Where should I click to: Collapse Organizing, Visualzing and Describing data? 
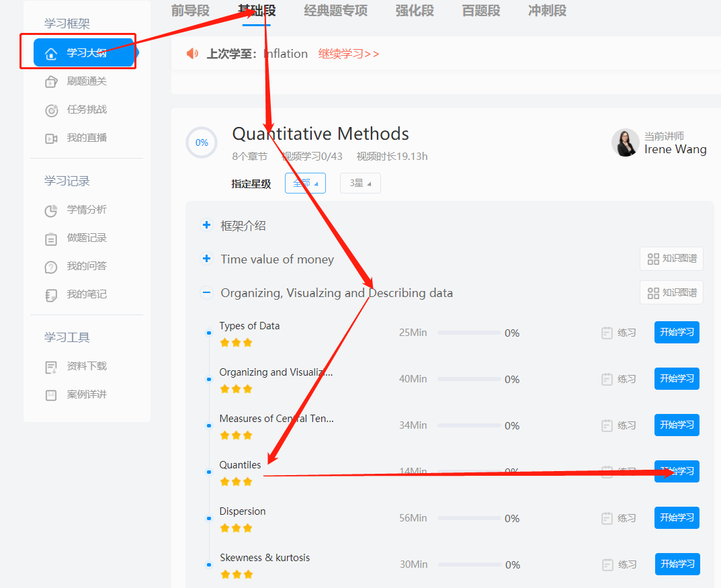point(207,292)
